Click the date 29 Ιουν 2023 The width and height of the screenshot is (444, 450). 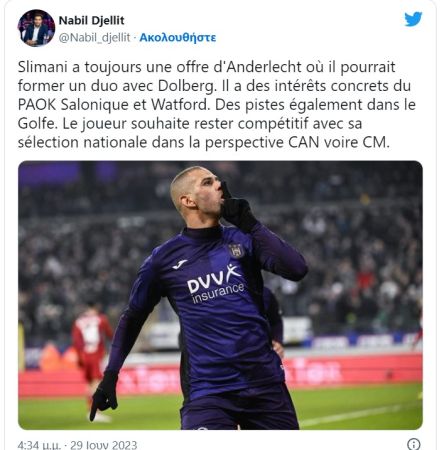[104, 445]
